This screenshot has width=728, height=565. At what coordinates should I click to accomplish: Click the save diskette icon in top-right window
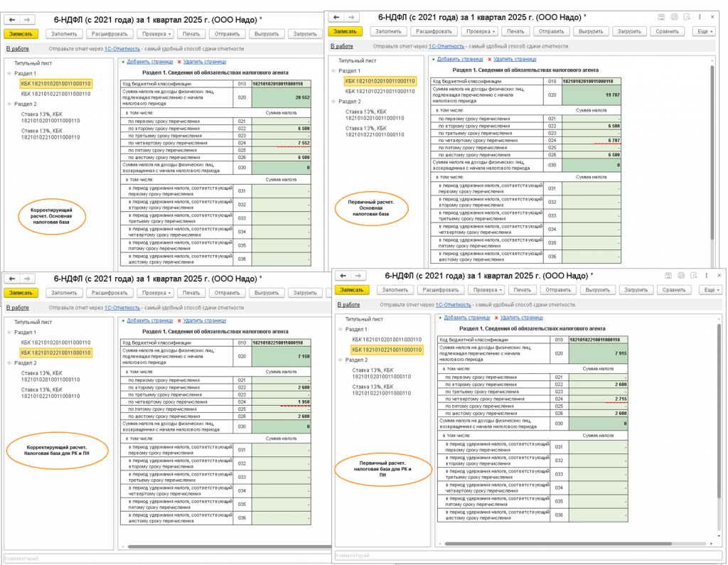click(x=661, y=17)
